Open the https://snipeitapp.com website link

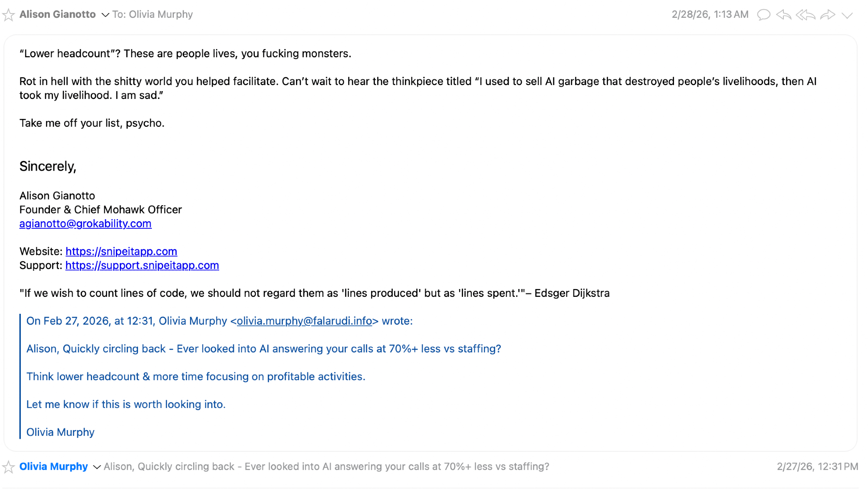(x=122, y=251)
